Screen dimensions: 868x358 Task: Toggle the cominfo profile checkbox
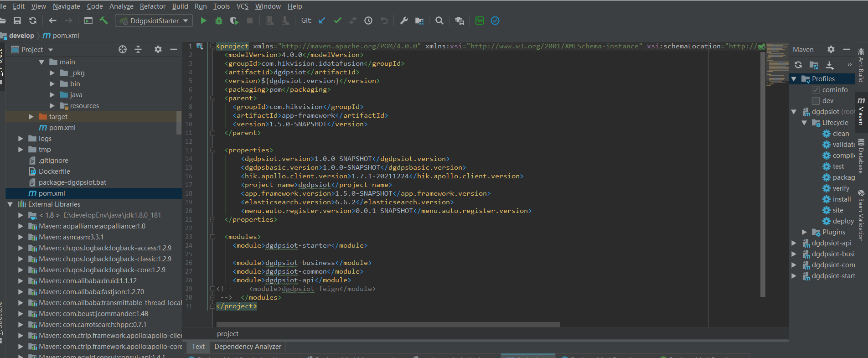(x=816, y=90)
